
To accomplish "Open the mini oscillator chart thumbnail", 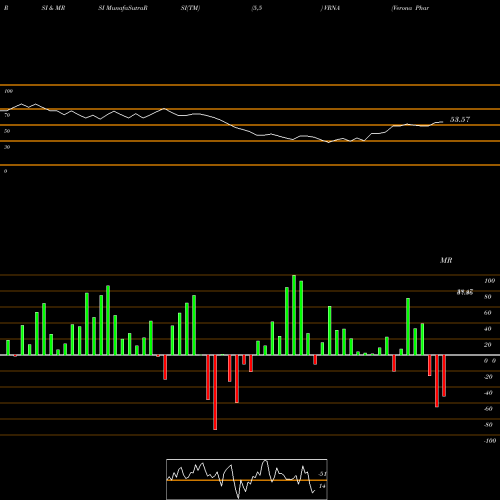I will [x=247, y=479].
